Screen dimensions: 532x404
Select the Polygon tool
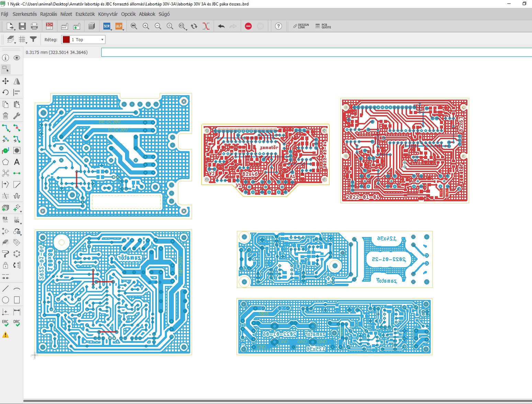coord(5,162)
